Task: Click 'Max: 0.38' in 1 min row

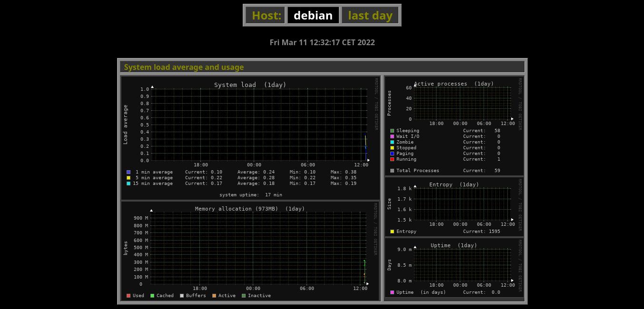Action: (344, 172)
